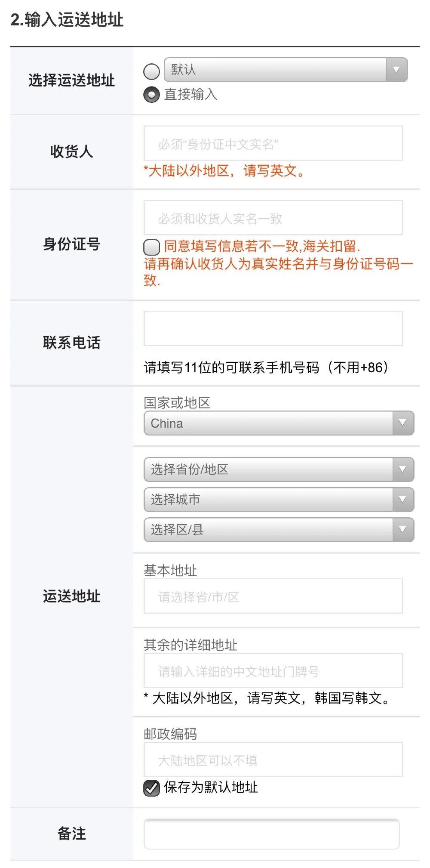Select the 默认 address radio button
Screen dimensions: 430x868
(x=151, y=71)
